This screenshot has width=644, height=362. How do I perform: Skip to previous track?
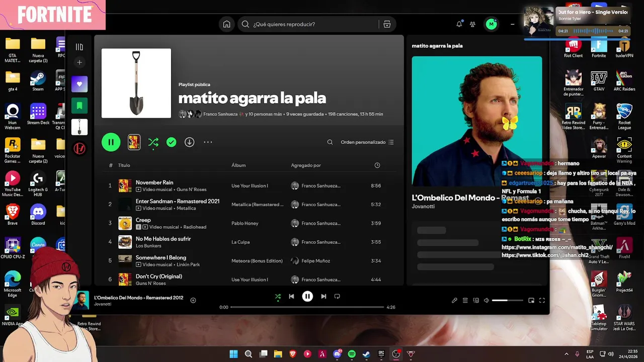pyautogui.click(x=291, y=297)
